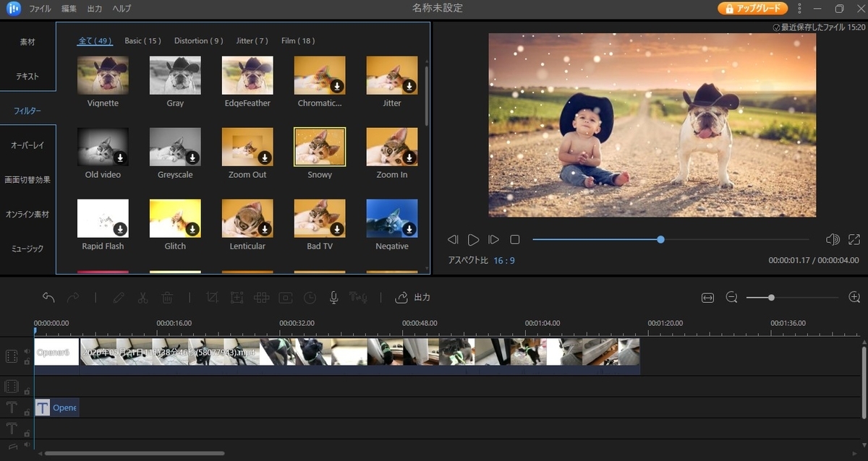The height and width of the screenshot is (461, 868).
Task: Show the Basic (15) filter category
Action: pos(142,41)
